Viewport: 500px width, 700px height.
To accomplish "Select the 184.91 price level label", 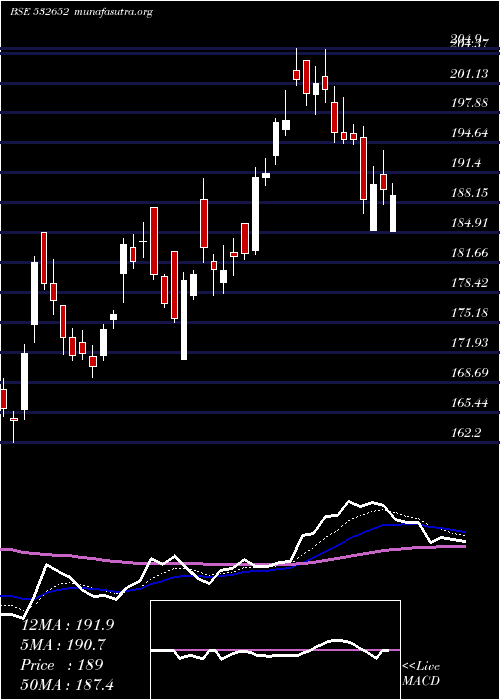I will click(469, 223).
